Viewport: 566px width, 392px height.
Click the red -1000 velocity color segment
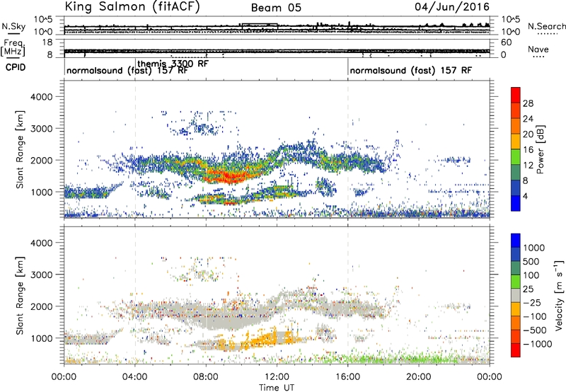pyautogui.click(x=516, y=350)
